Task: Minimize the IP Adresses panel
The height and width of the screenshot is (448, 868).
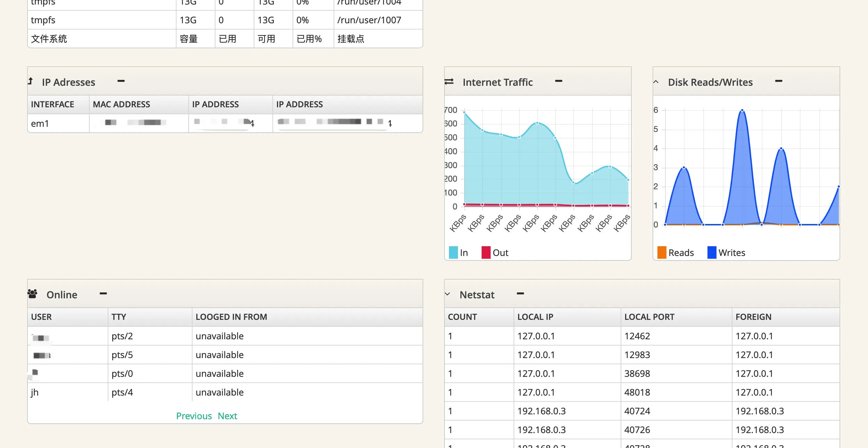Action: coord(121,81)
